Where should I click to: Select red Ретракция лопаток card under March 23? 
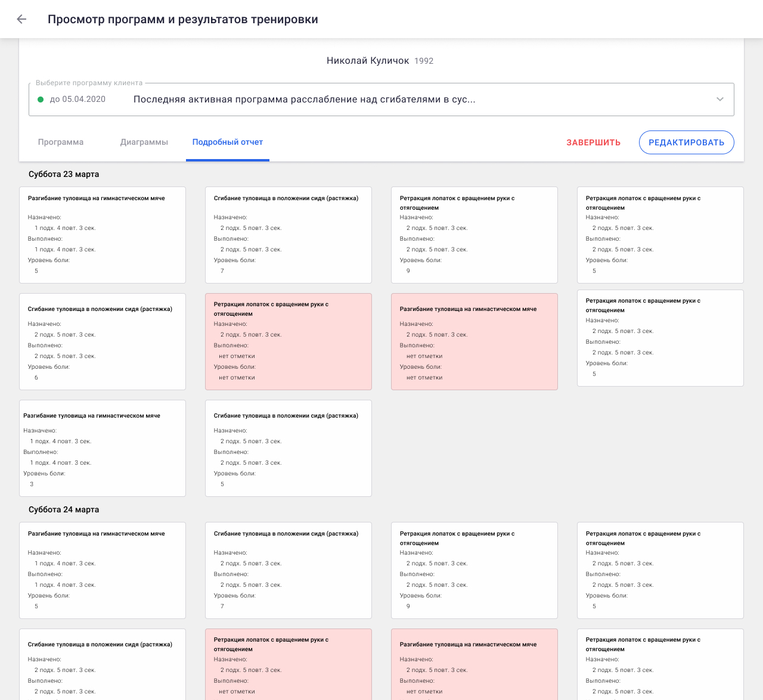pos(289,341)
